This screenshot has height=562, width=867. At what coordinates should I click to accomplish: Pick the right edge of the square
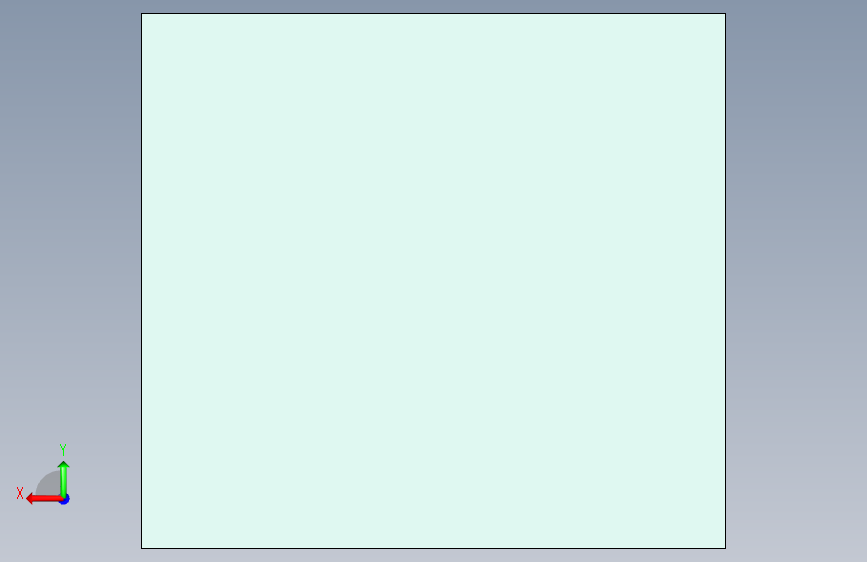725,281
